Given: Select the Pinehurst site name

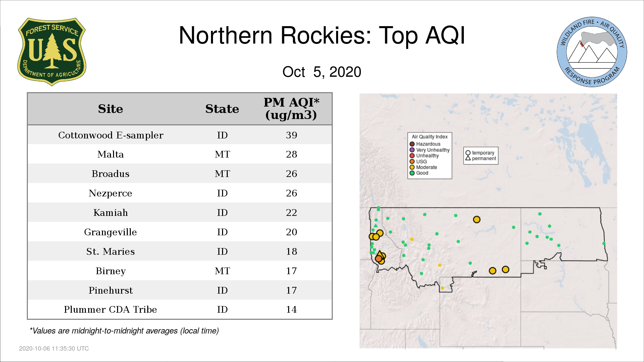Looking at the screenshot, I should (111, 290).
